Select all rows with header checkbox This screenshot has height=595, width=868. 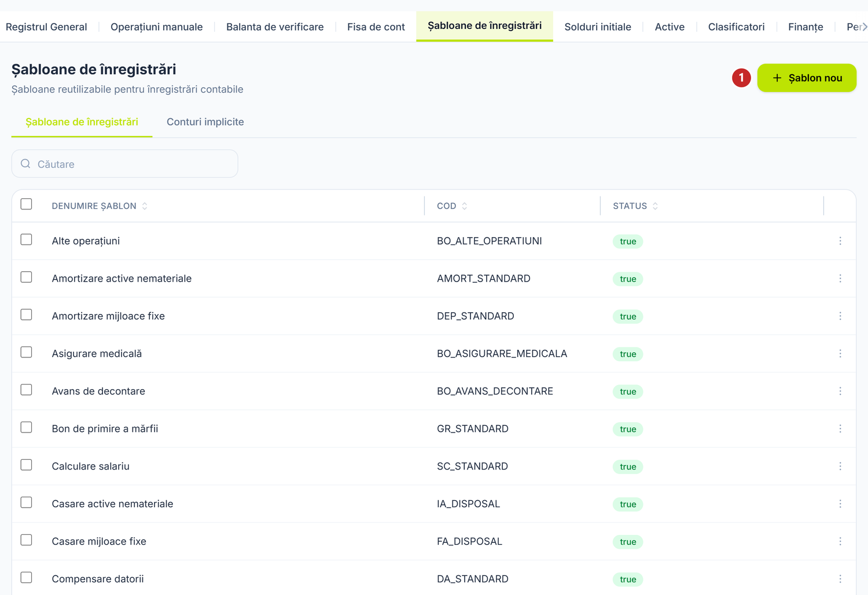pos(26,204)
